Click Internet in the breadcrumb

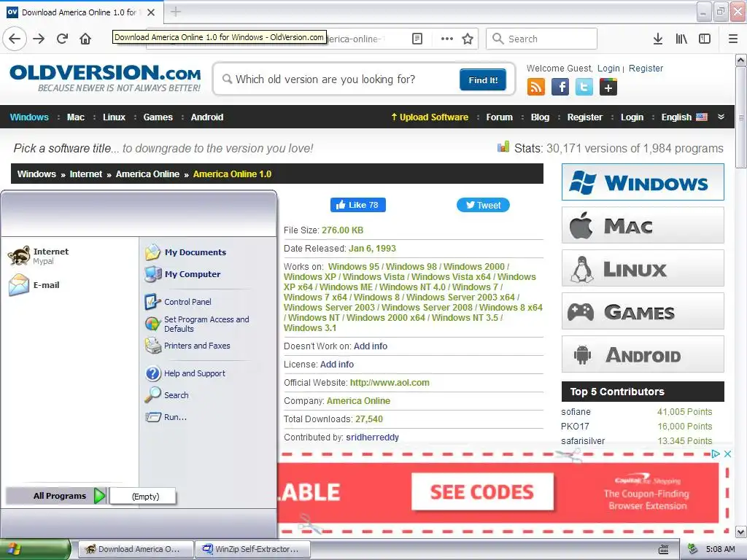[86, 174]
